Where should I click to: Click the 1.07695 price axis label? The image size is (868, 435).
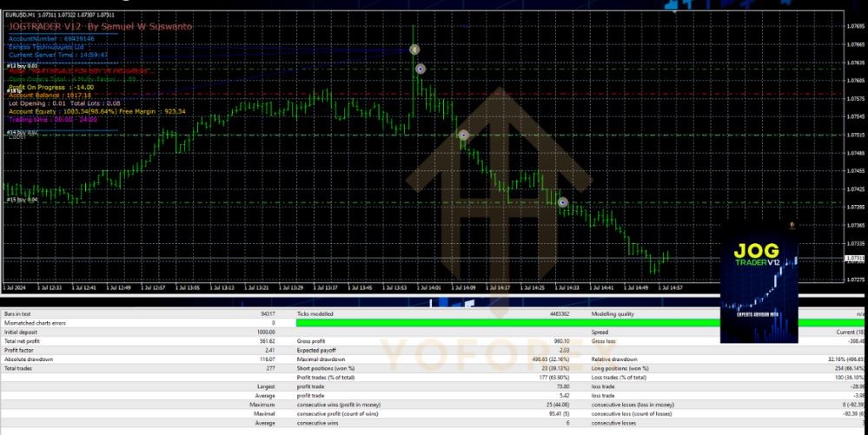pyautogui.click(x=856, y=26)
